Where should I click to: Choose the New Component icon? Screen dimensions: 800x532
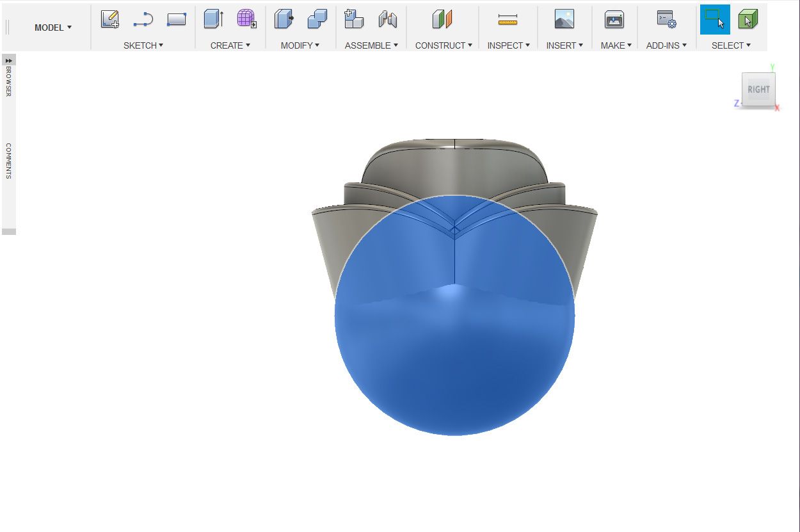[354, 19]
